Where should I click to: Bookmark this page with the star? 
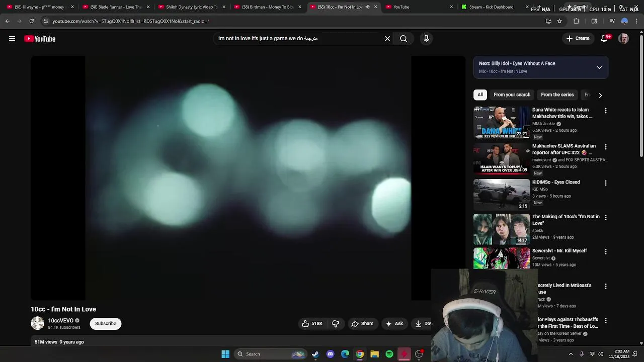559,21
